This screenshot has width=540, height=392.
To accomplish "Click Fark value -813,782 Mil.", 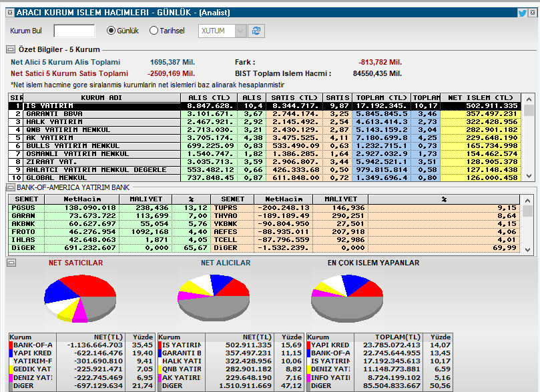I will coord(380,62).
